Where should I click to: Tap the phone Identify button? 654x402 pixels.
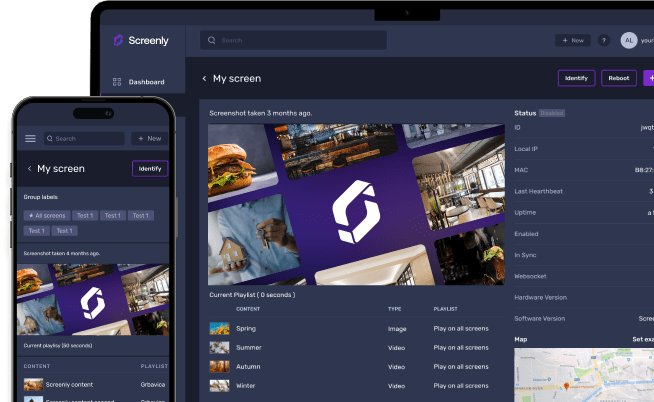pos(150,169)
